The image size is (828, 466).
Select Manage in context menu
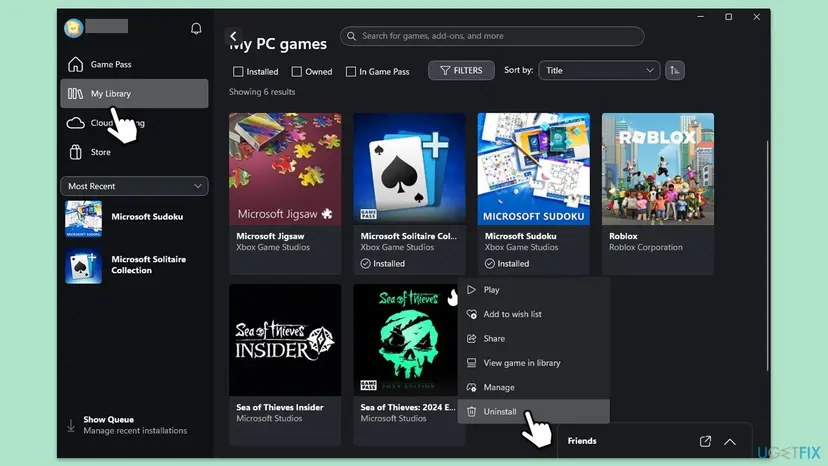coord(533,387)
